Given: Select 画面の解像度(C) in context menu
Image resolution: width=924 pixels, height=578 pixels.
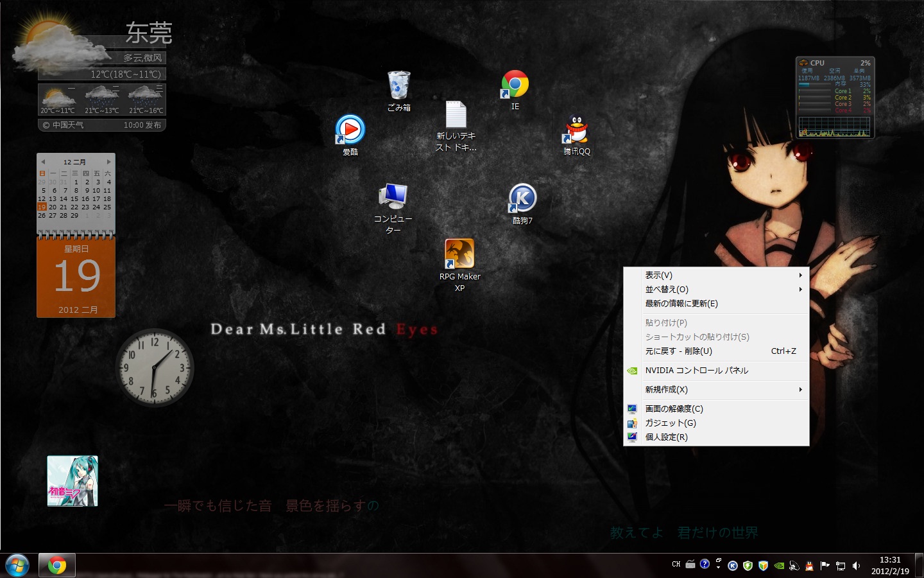Looking at the screenshot, I should (x=716, y=409).
